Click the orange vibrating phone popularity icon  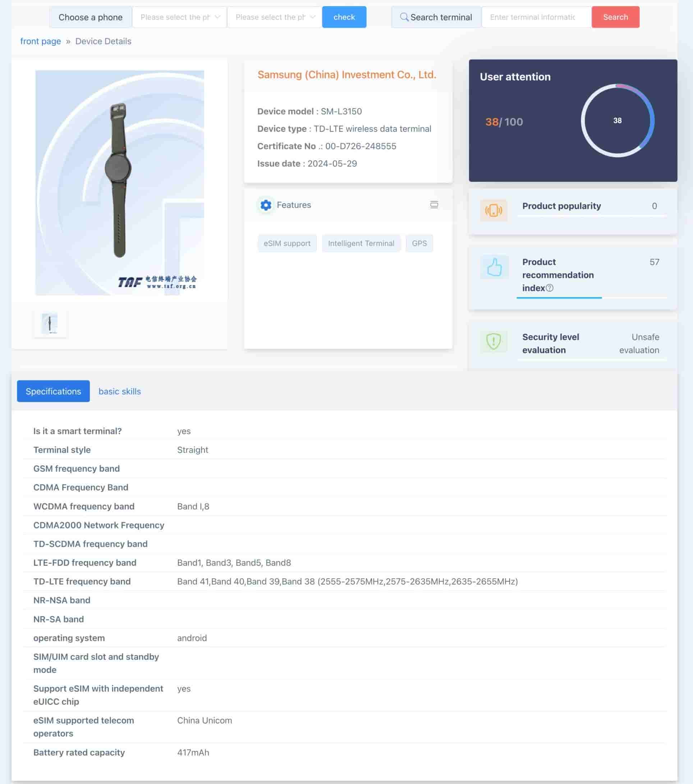click(x=493, y=210)
